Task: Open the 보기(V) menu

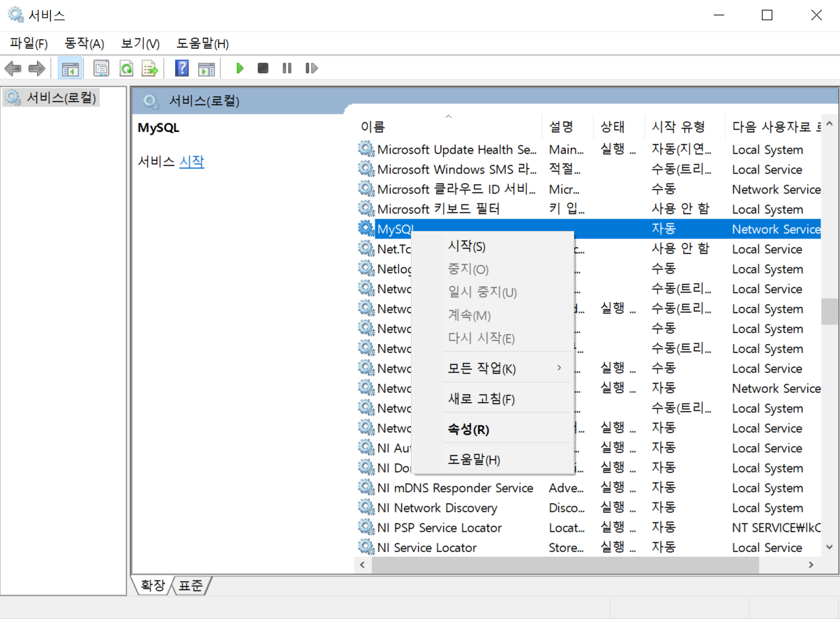Action: click(x=140, y=43)
